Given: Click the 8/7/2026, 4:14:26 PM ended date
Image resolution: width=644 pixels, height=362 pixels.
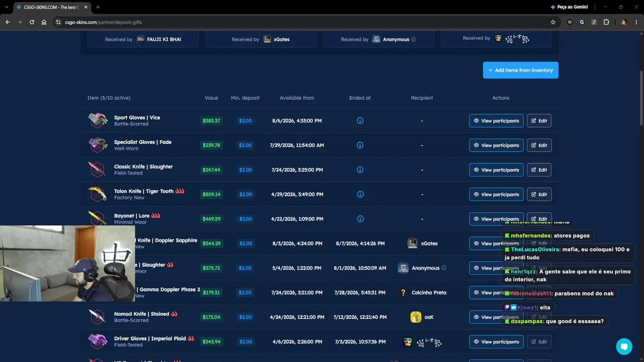Looking at the screenshot, I should point(360,243).
